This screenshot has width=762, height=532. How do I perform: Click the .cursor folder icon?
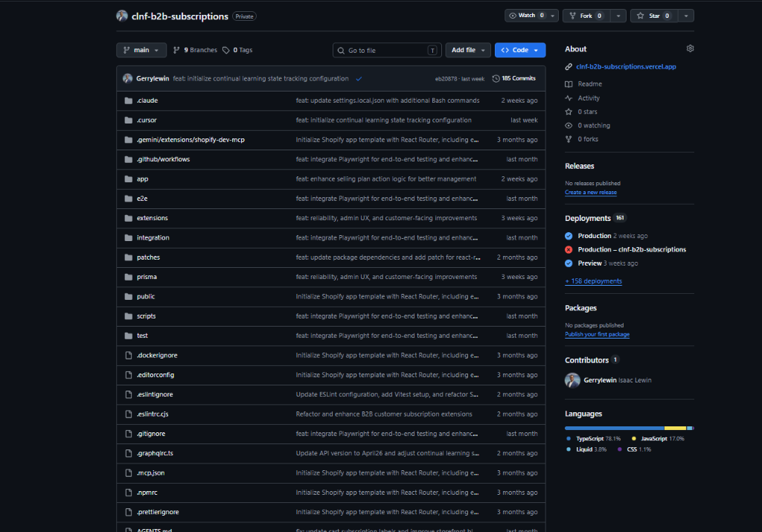(128, 120)
